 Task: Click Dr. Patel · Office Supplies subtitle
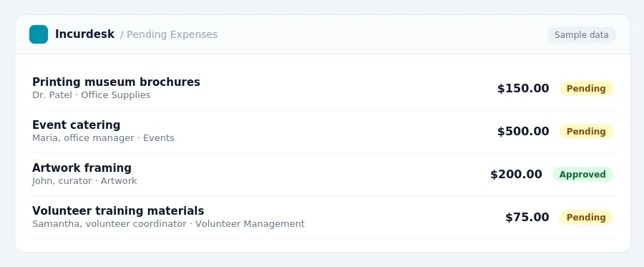(x=91, y=95)
